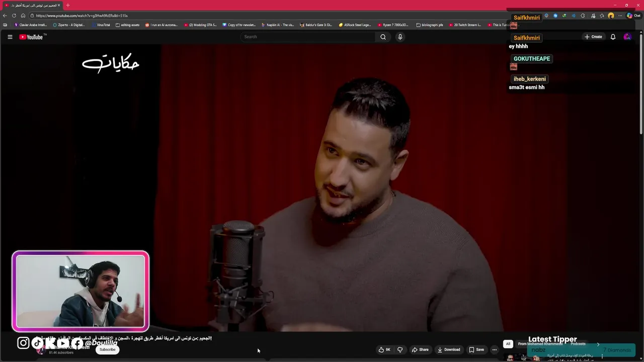Open the Copy of hr-newslet... bookmark
The image size is (644, 362).
pyautogui.click(x=239, y=25)
